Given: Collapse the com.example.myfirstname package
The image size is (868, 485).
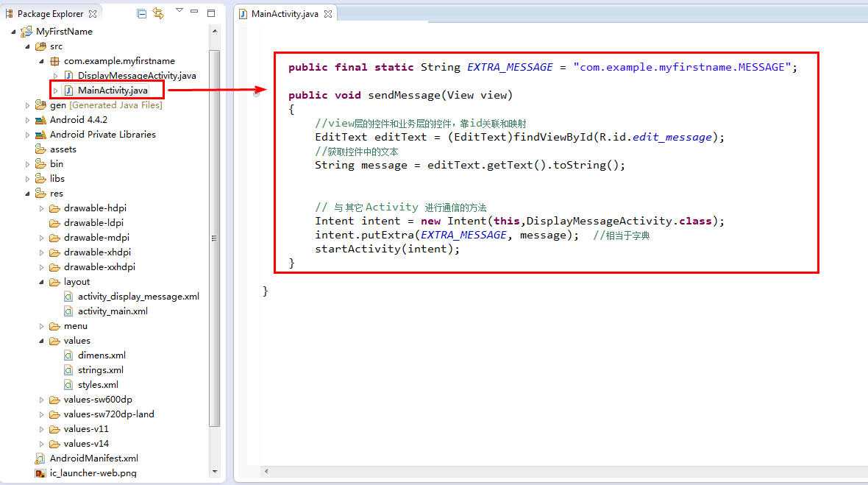Looking at the screenshot, I should coord(41,62).
